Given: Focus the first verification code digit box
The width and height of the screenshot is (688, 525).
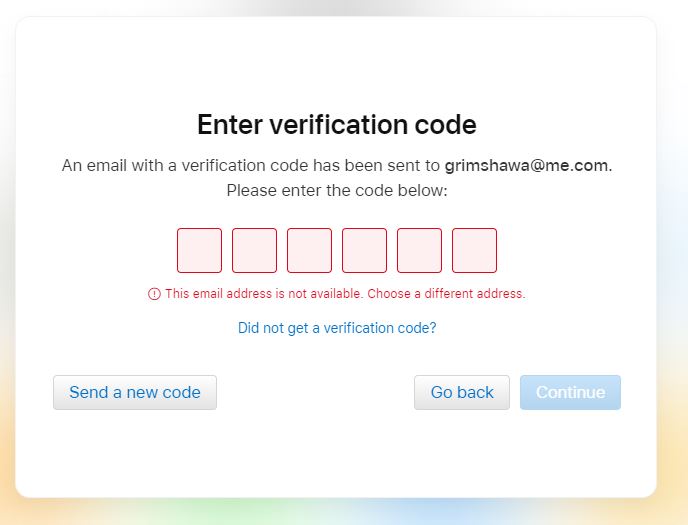Looking at the screenshot, I should (199, 250).
